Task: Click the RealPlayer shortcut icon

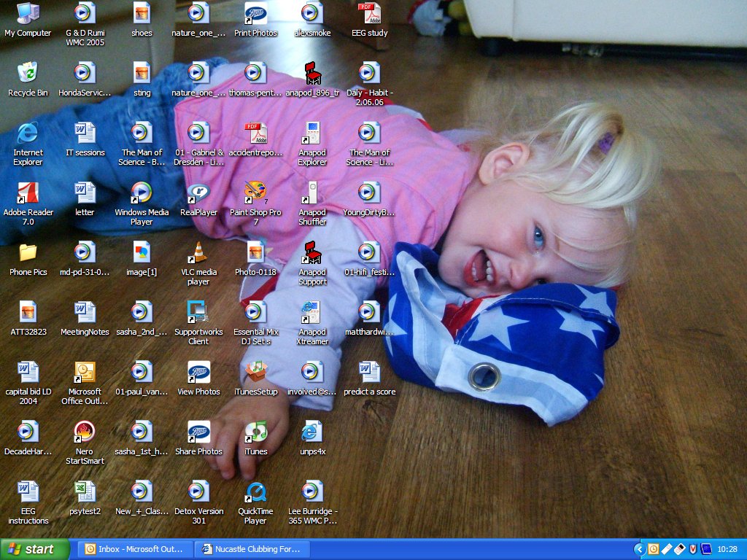Action: (198, 192)
